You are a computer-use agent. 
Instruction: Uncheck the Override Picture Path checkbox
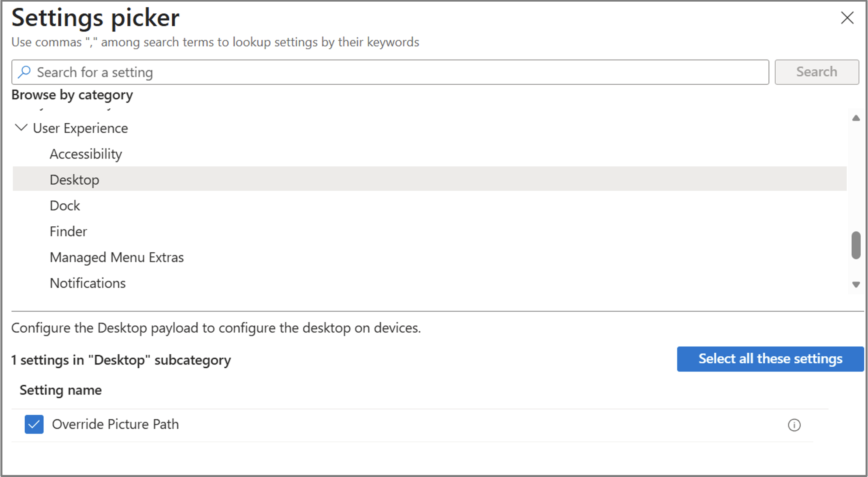click(34, 424)
